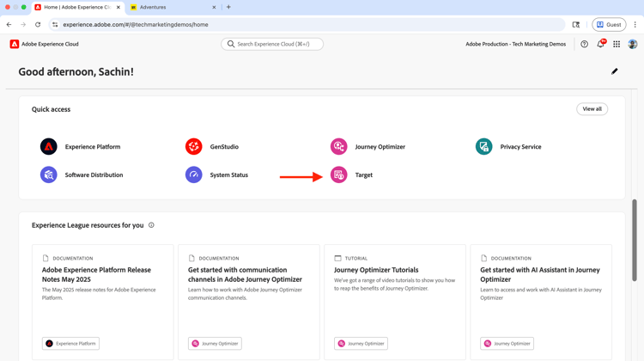The image size is (644, 361).
Task: Launch Journey Optimizer from Quick access
Action: [339, 146]
